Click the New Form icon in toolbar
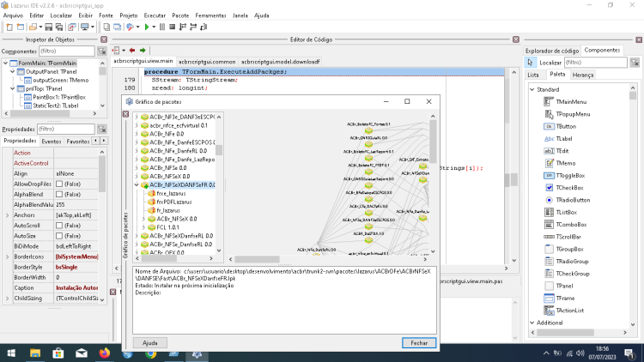644x362 pixels. pos(20,27)
